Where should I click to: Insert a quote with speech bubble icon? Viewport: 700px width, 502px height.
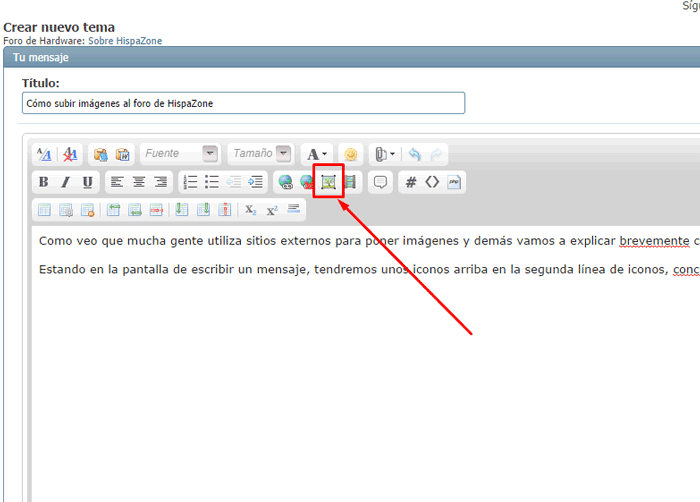[x=380, y=182]
